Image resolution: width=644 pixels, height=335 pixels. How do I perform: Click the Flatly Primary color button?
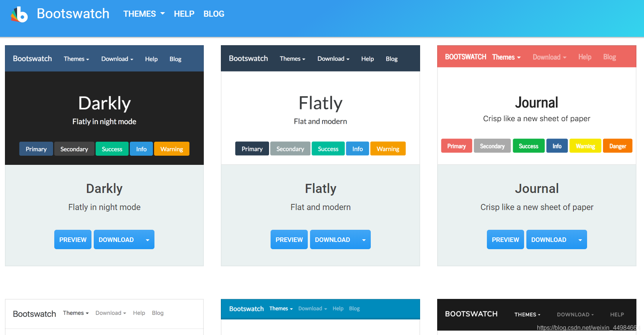click(x=252, y=149)
